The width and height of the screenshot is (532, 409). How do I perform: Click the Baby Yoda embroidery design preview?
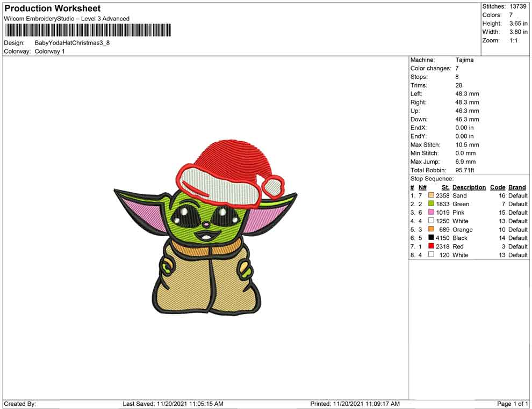click(x=206, y=228)
